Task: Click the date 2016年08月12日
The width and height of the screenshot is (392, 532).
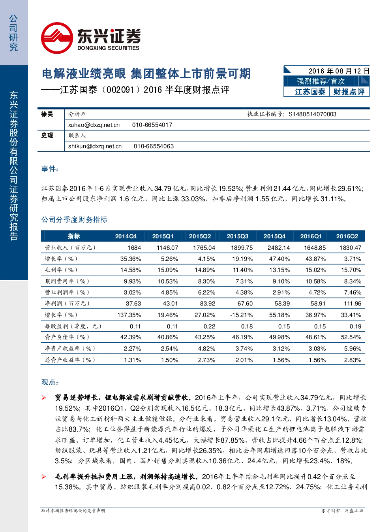Action: coord(339,71)
